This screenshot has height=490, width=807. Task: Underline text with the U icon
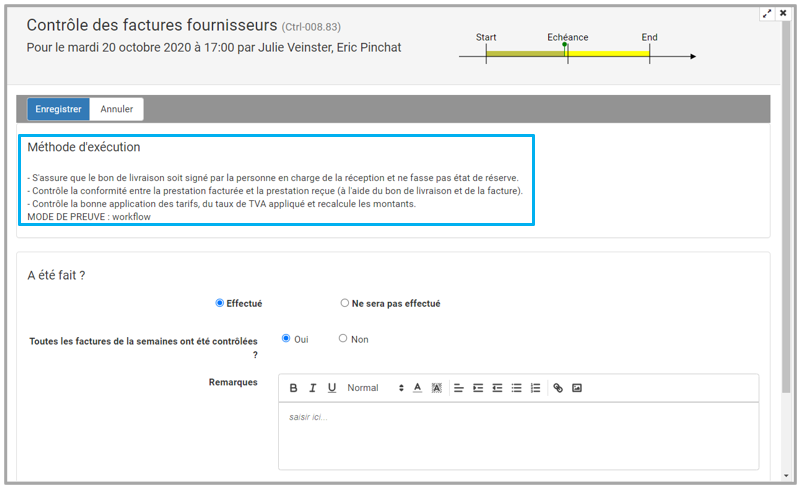tap(332, 388)
